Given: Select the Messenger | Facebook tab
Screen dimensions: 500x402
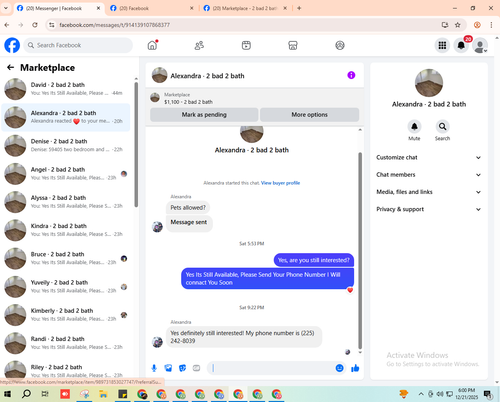Looking at the screenshot, I should [58, 8].
